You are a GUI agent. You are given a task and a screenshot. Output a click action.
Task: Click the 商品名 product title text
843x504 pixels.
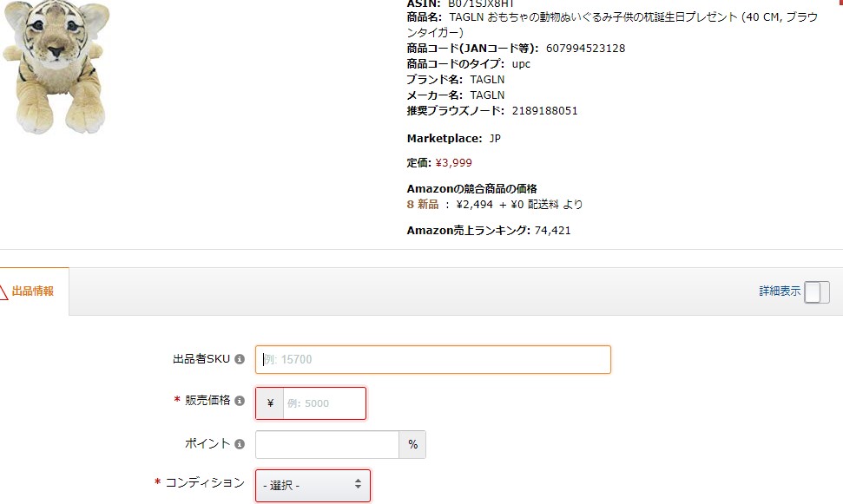(612, 24)
